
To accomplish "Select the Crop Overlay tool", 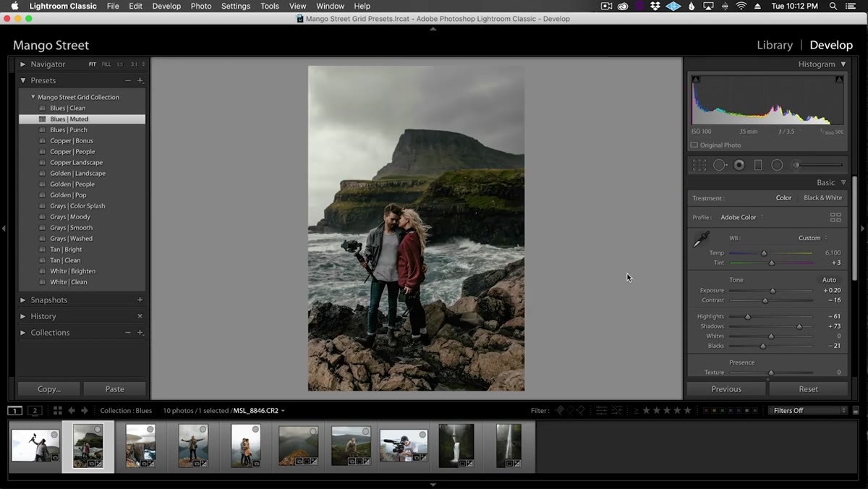I will [x=699, y=165].
